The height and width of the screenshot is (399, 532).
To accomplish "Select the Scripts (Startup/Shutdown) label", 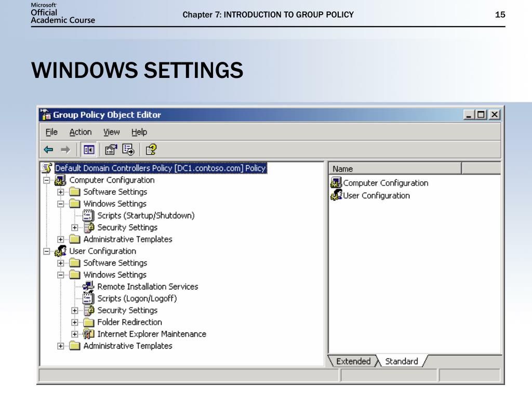I will 146,216.
